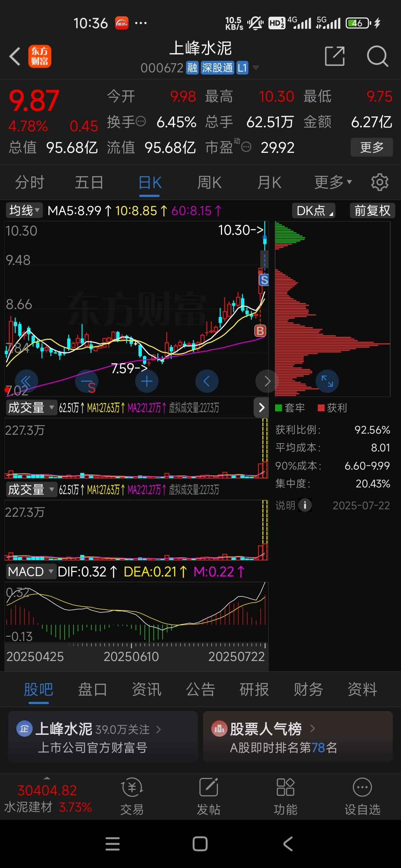Expand the 水泥建材 index bar
Viewport: 401px width, 868px height.
pos(48,797)
